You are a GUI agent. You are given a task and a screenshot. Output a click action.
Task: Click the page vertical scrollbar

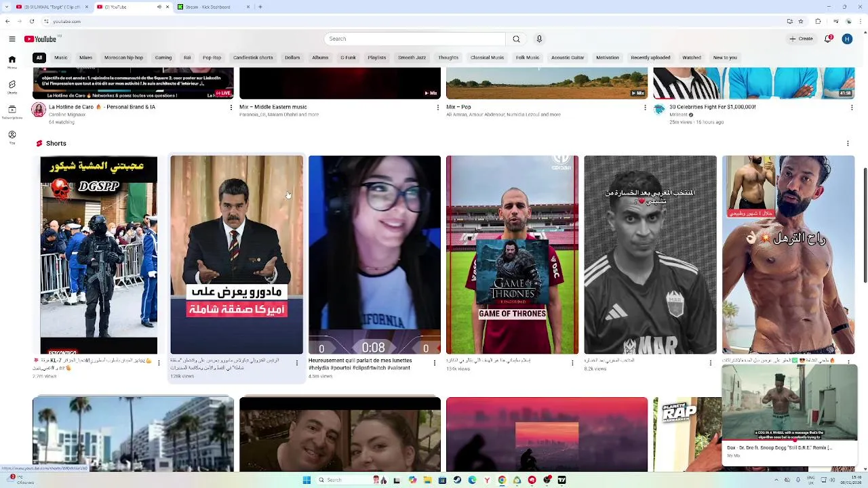click(x=865, y=226)
